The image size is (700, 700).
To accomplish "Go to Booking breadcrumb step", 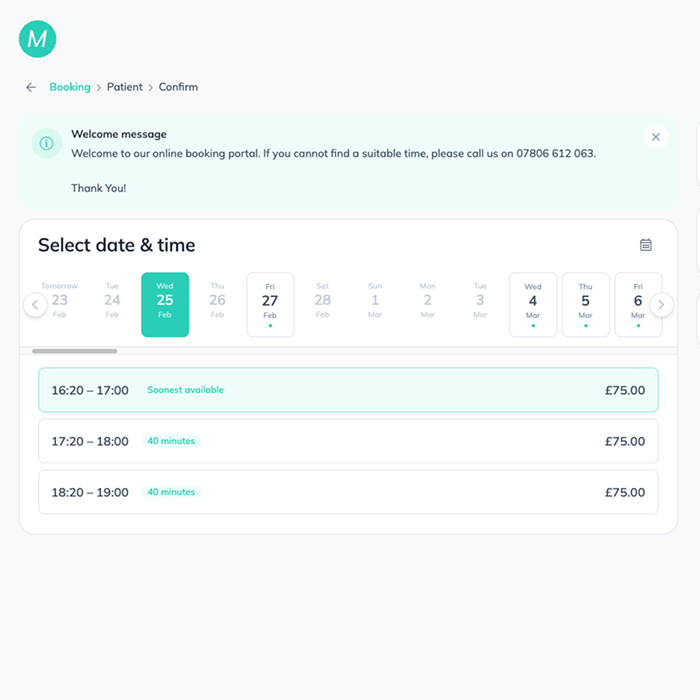I will (x=70, y=87).
